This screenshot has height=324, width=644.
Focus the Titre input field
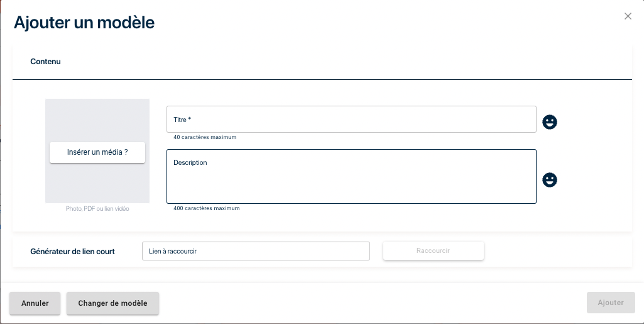click(x=351, y=120)
